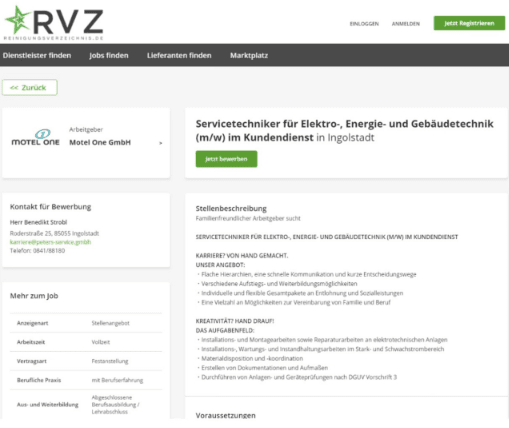
Task: Open Dienstleister finden menu
Action: coord(37,55)
